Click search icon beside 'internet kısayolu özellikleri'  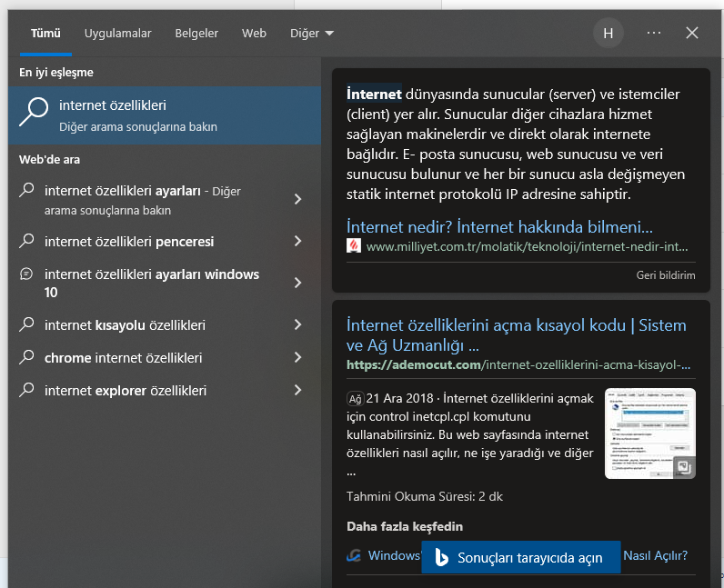click(26, 324)
